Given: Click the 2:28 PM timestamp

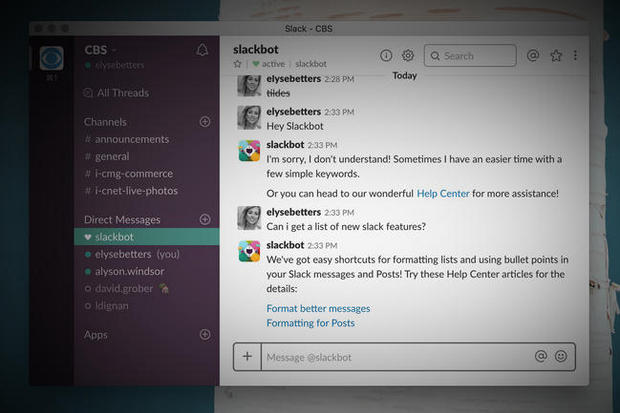Looking at the screenshot, I should pos(339,79).
